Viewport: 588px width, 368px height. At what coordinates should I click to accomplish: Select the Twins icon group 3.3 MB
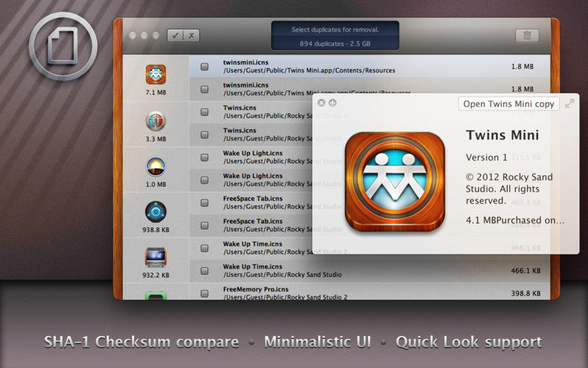(156, 121)
